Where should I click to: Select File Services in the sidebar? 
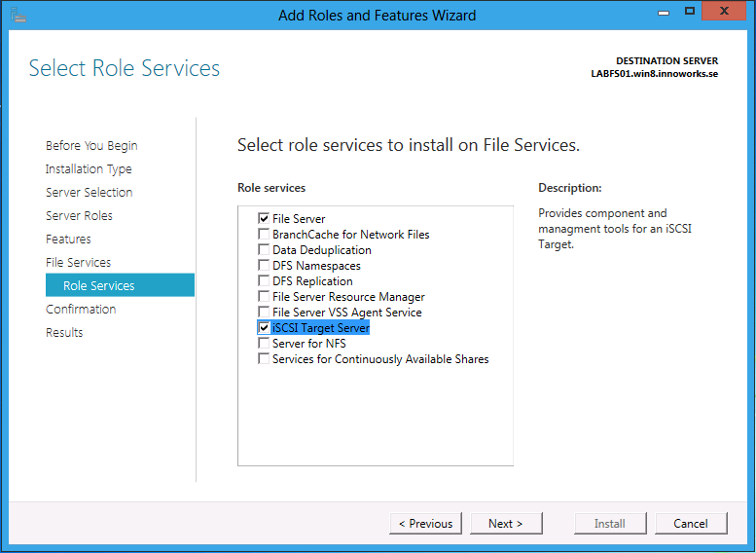tap(78, 262)
